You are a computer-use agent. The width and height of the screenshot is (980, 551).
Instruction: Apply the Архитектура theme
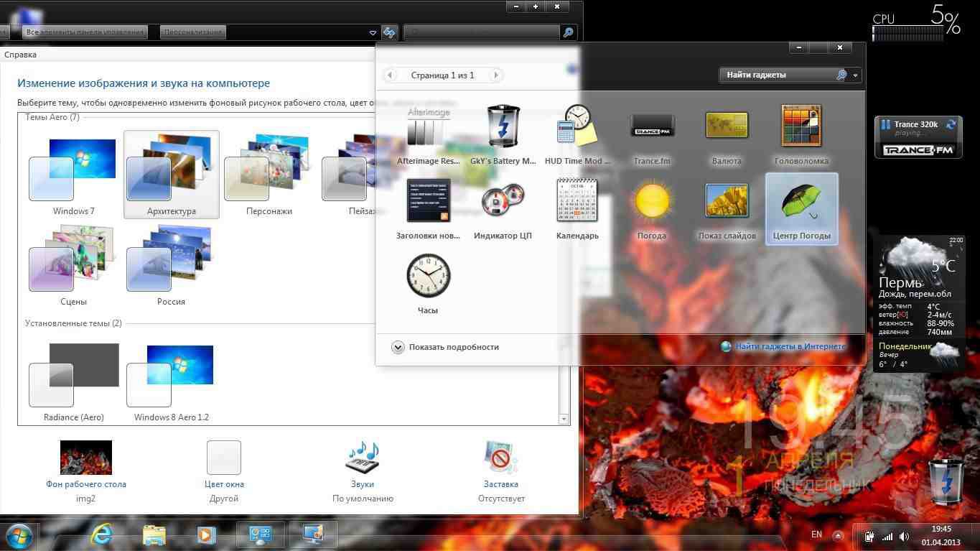pos(172,175)
